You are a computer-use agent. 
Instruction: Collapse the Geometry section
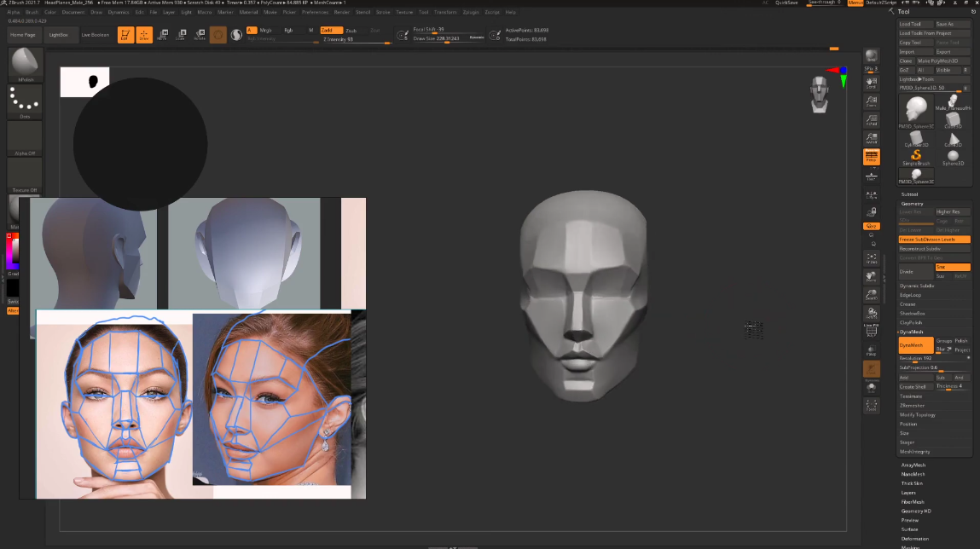tap(912, 204)
